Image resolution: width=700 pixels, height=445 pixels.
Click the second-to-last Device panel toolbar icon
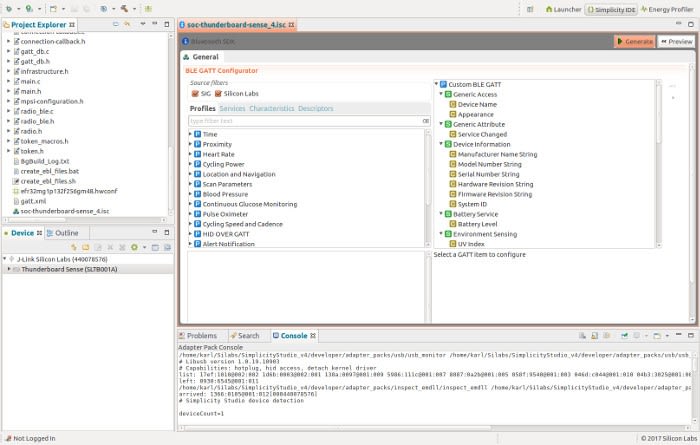point(155,247)
